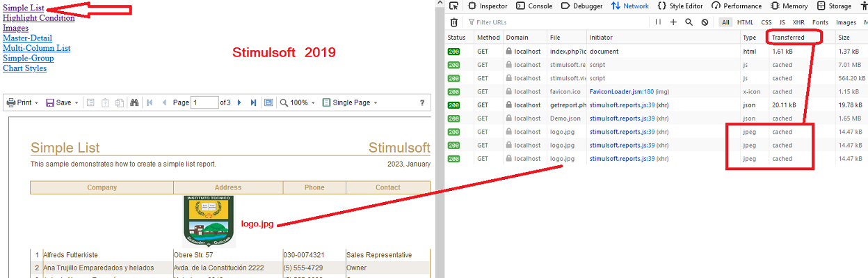Click the request blocking icon
Image resolution: width=868 pixels, height=278 pixels.
[705, 22]
